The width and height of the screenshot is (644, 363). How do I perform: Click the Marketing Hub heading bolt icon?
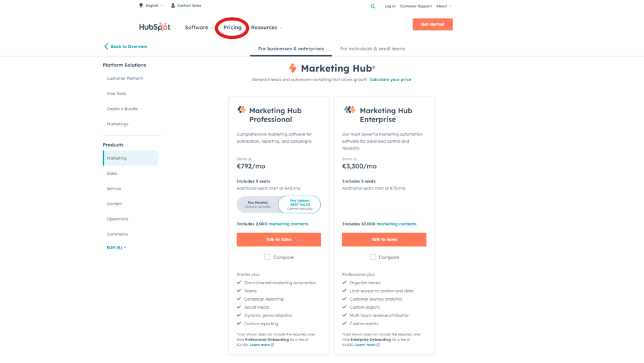coord(292,68)
